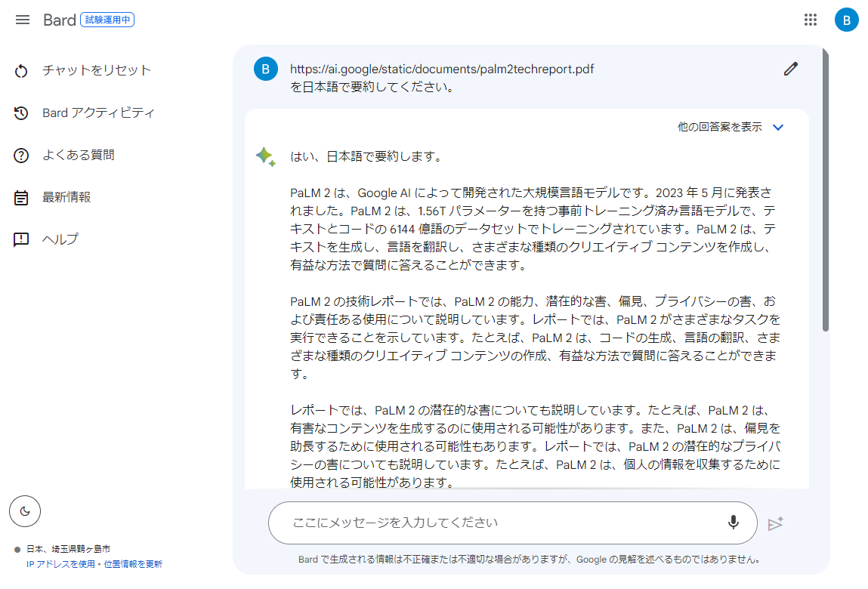This screenshot has width=868, height=589.
Task: Click the user avatar B beside prompt
Action: pos(266,69)
